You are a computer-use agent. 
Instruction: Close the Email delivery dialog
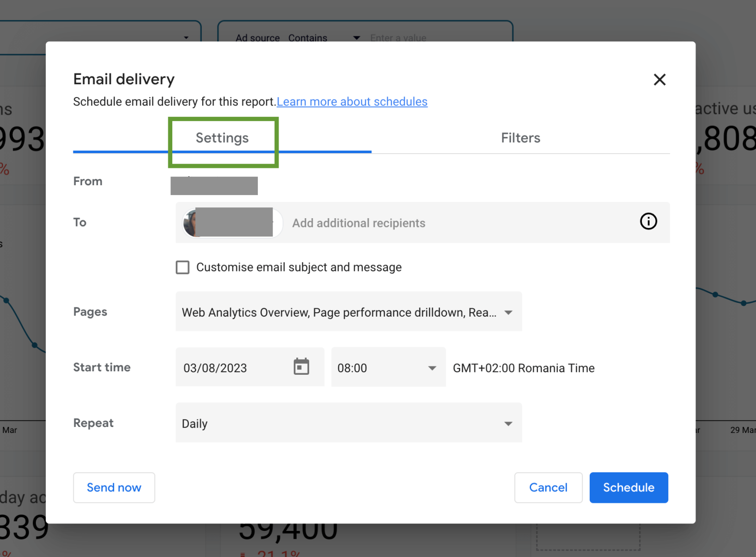[660, 80]
